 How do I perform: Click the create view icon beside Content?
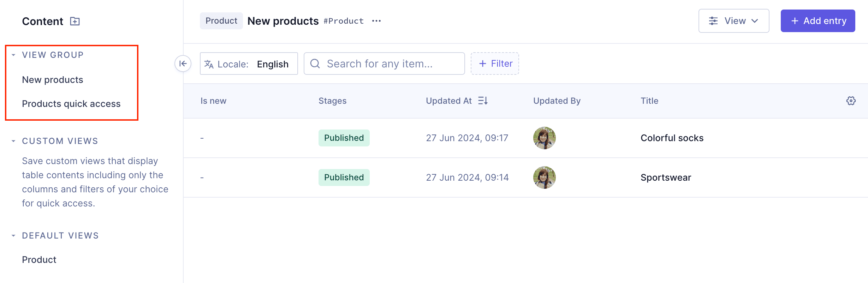click(75, 21)
